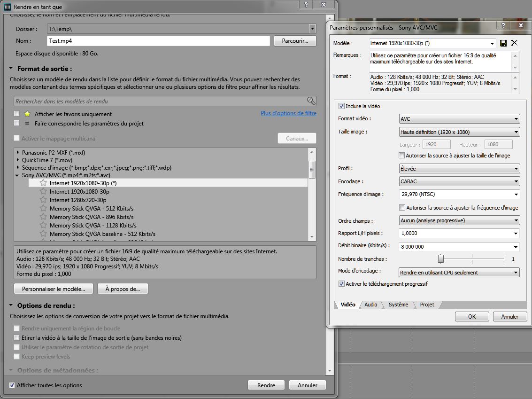The height and width of the screenshot is (399, 532).
Task: Toggle Activer le téléchargement progressif checkbox
Action: pyautogui.click(x=341, y=284)
